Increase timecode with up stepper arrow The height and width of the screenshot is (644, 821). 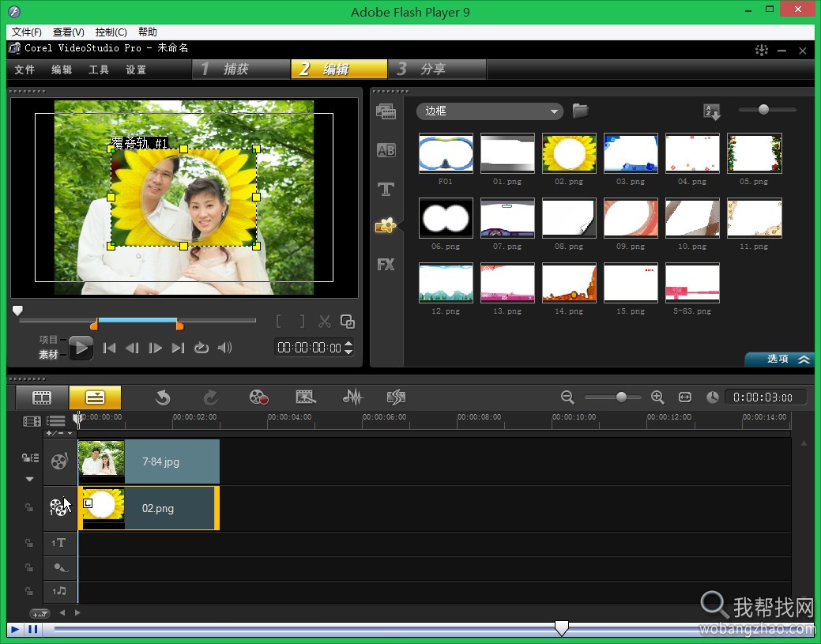point(348,344)
